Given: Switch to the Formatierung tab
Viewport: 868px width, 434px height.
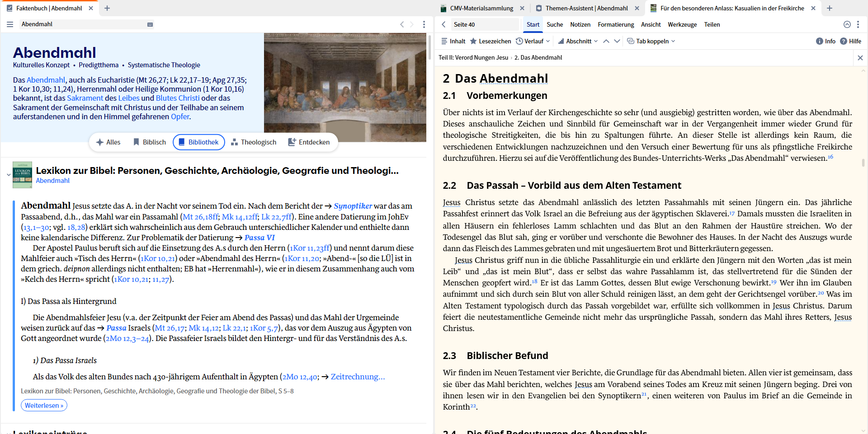Looking at the screenshot, I should click(616, 25).
